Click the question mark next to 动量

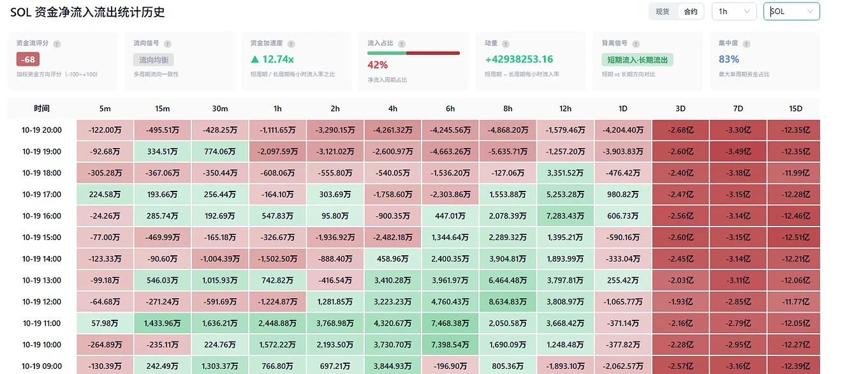(506, 44)
